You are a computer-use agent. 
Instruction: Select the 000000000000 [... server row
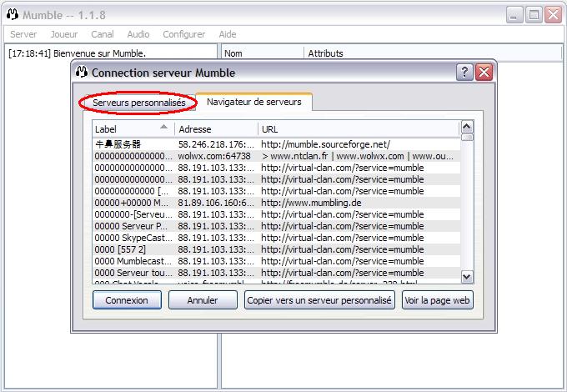276,191
